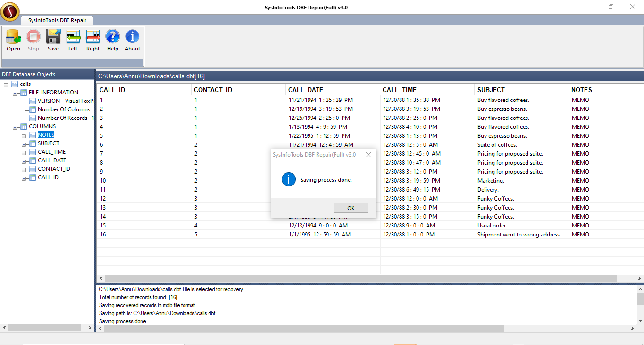
Task: Close the Saving process done dialog
Action: (x=368, y=155)
